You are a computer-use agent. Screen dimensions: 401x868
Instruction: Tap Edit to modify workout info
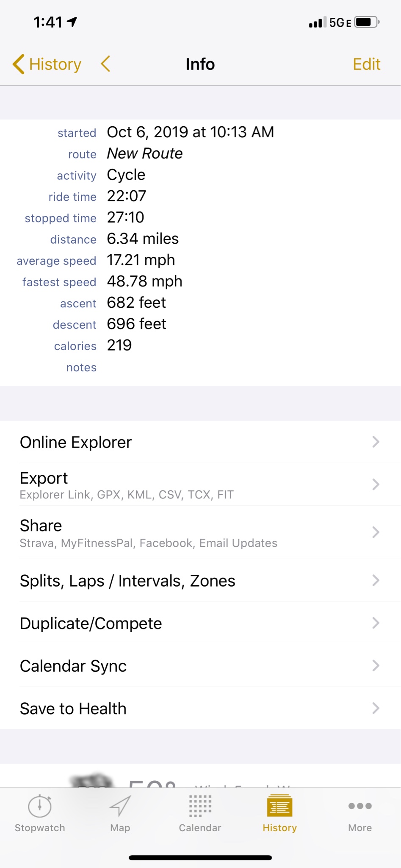point(367,64)
